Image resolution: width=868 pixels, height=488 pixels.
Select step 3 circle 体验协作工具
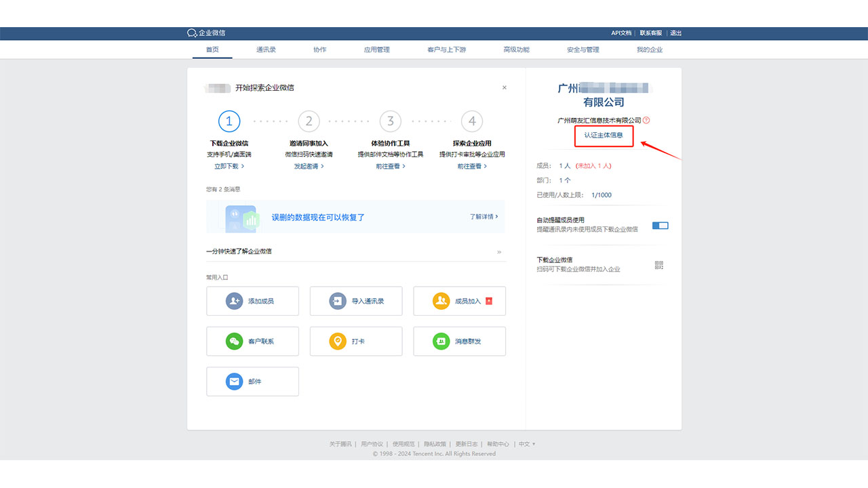[x=391, y=121]
